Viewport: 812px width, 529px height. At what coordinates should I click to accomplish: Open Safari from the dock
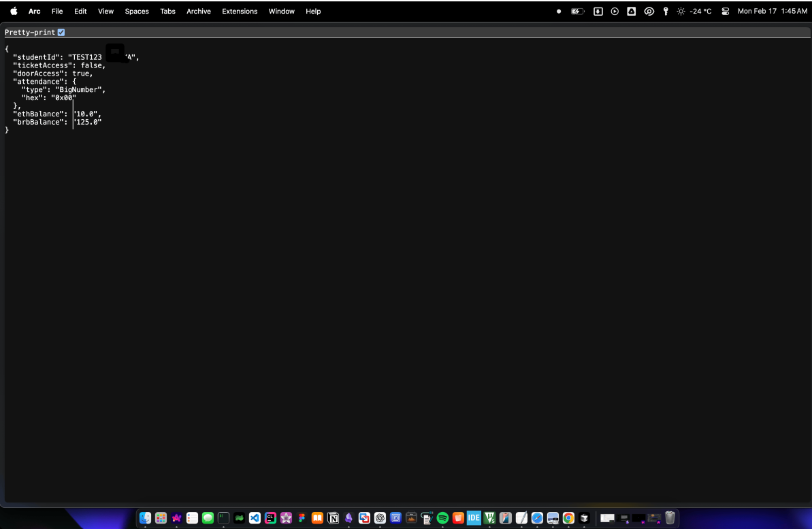(x=537, y=517)
